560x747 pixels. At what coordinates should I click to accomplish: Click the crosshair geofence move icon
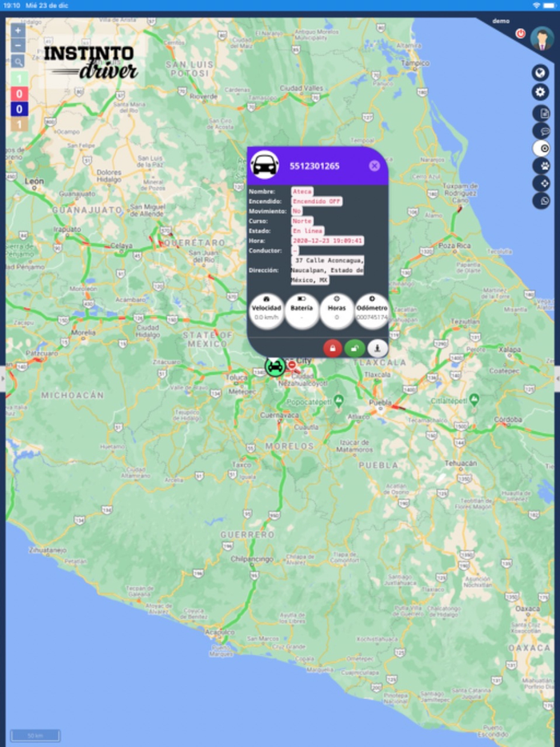click(x=542, y=183)
